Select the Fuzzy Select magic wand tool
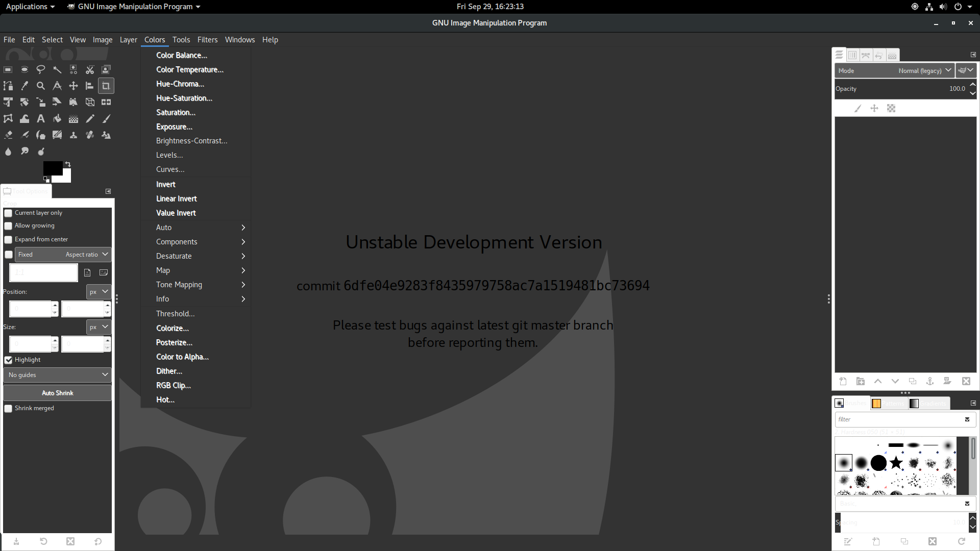The width and height of the screenshot is (980, 551). point(57,69)
